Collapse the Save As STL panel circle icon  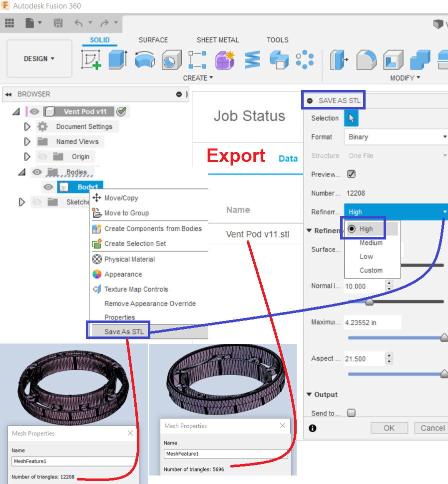click(x=310, y=100)
